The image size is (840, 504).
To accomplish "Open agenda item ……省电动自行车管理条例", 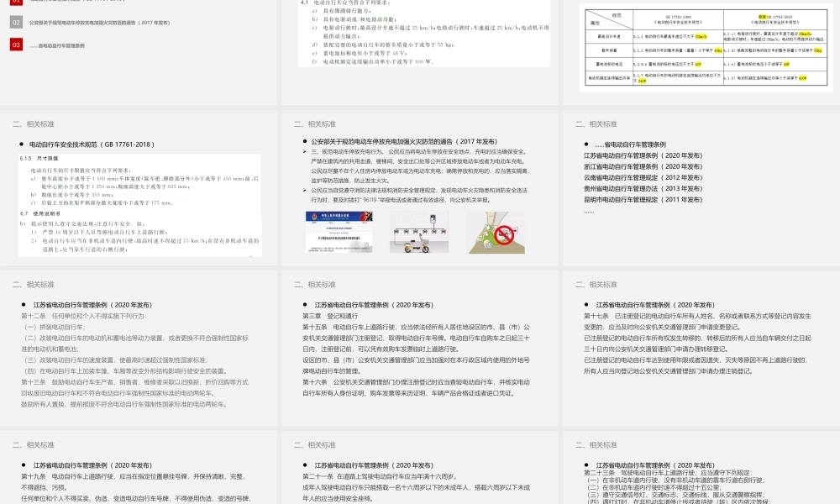I will click(56, 45).
